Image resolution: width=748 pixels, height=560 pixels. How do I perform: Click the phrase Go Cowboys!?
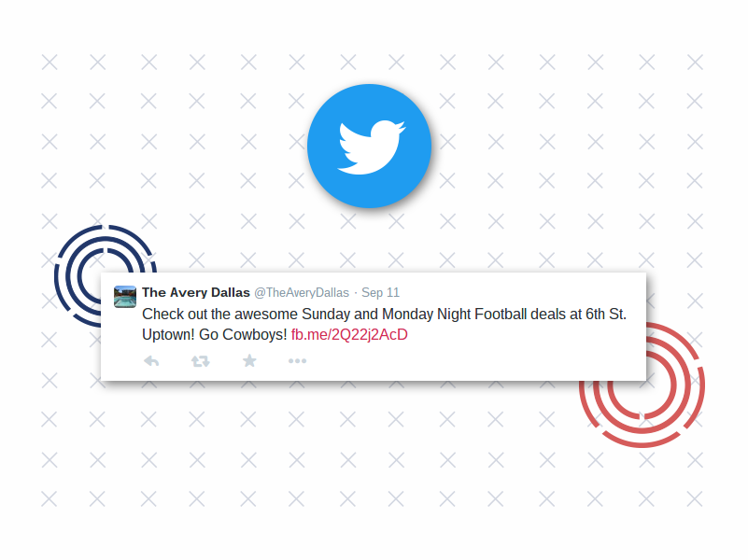click(243, 334)
